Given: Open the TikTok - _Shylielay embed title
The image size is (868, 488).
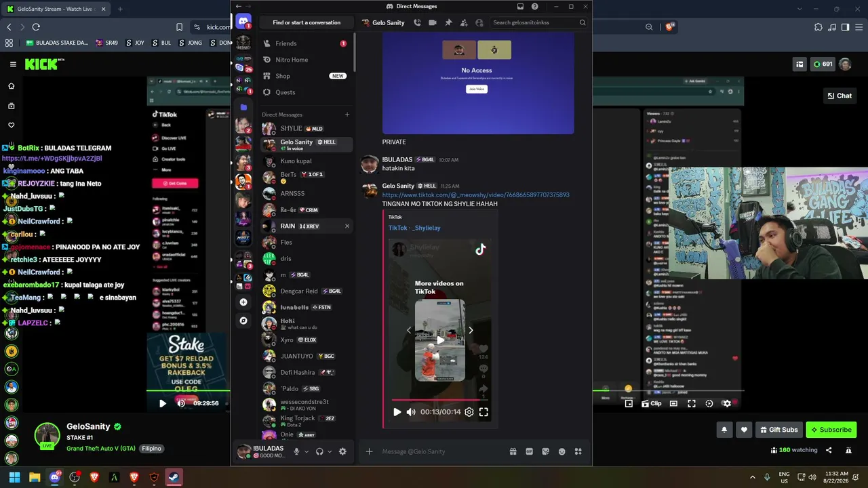Looking at the screenshot, I should (x=414, y=228).
